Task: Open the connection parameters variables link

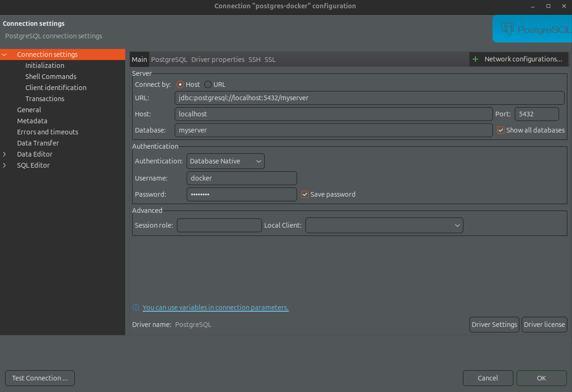Action: pyautogui.click(x=215, y=308)
